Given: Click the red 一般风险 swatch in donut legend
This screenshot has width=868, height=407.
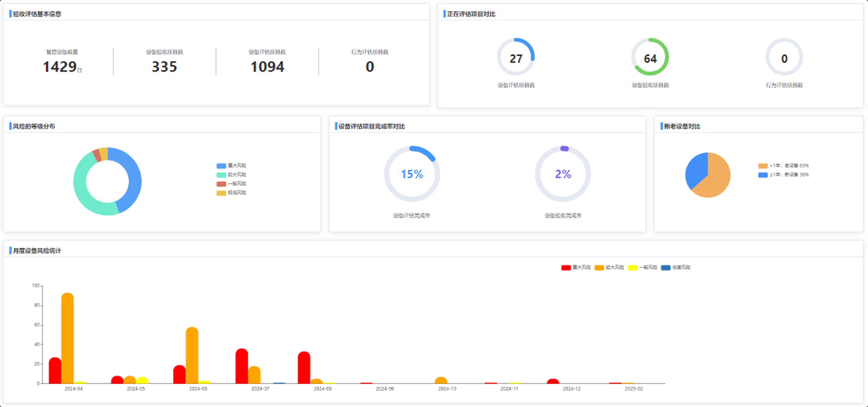Looking at the screenshot, I should (221, 184).
